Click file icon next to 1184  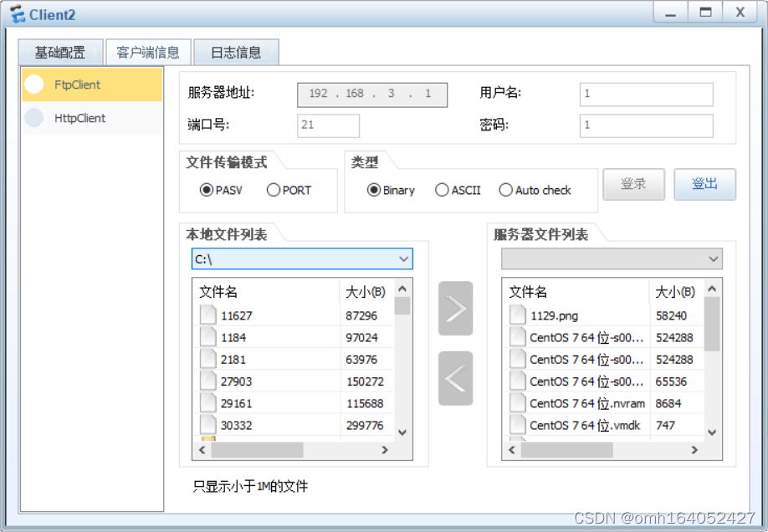[x=208, y=337]
